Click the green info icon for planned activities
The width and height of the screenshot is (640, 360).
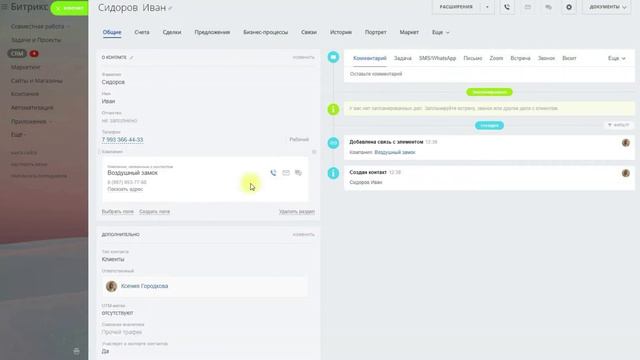tap(333, 109)
